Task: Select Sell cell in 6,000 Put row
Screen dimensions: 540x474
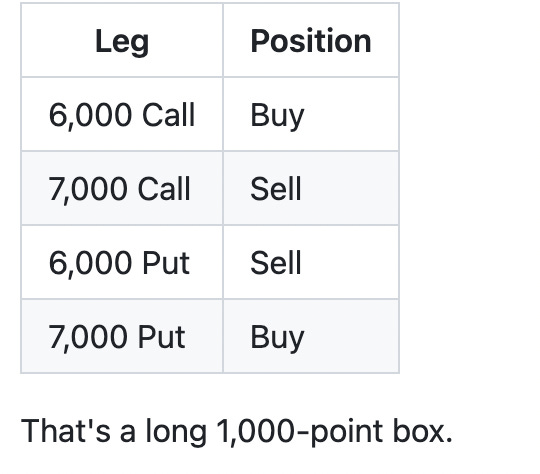Action: (x=311, y=262)
